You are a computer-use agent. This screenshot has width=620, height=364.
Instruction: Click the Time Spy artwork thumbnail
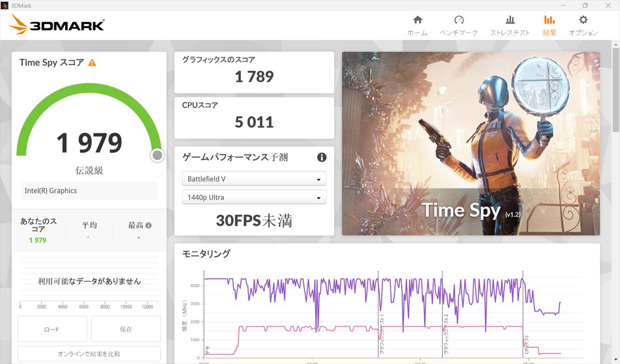click(471, 143)
